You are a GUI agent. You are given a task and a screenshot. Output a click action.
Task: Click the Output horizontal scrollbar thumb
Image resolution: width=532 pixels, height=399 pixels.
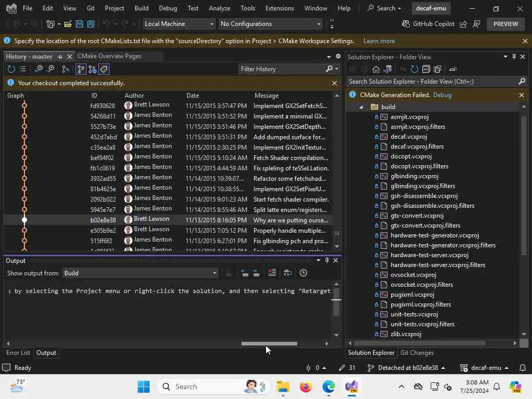coord(269,343)
